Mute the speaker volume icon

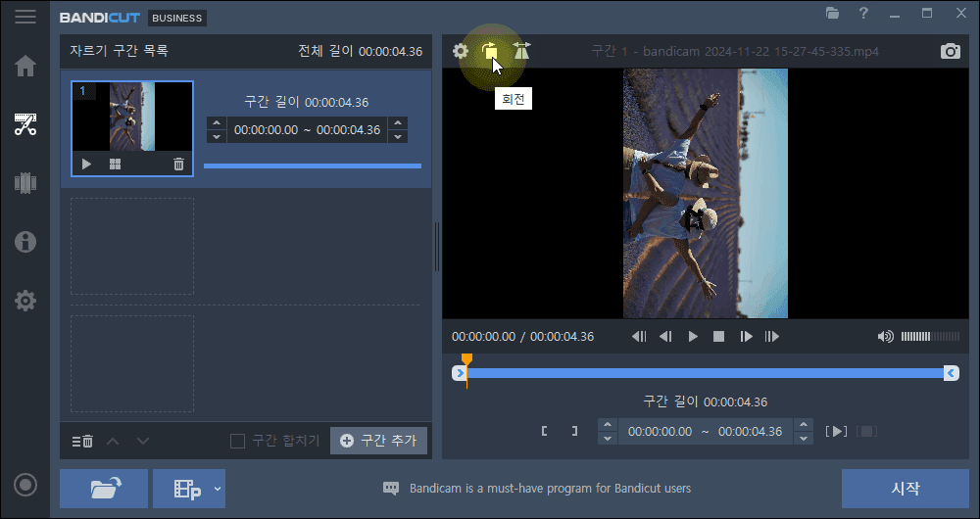(x=885, y=337)
